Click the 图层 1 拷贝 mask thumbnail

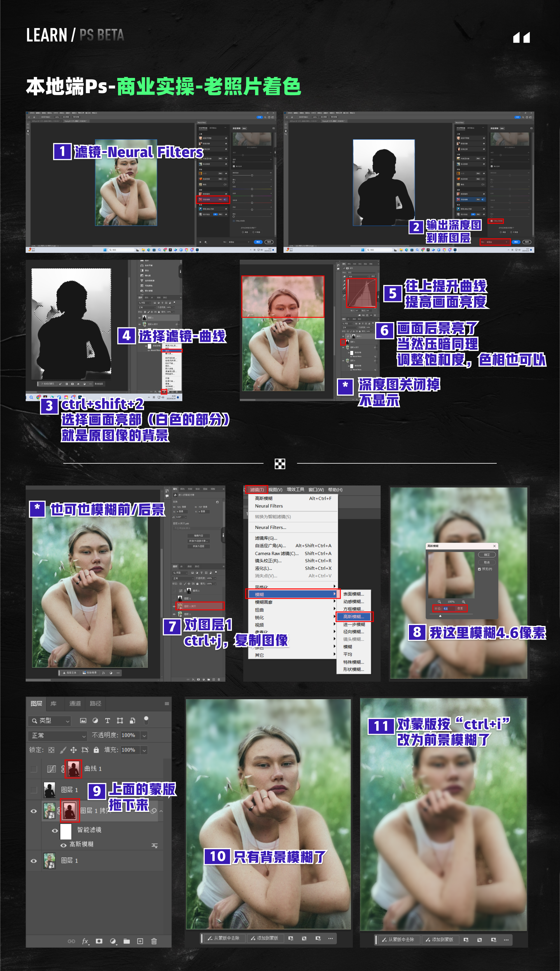click(70, 811)
